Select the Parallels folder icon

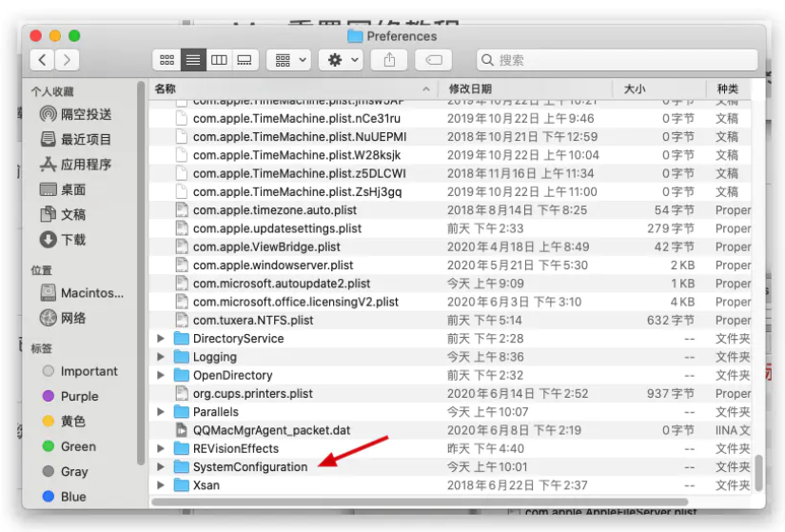(181, 412)
